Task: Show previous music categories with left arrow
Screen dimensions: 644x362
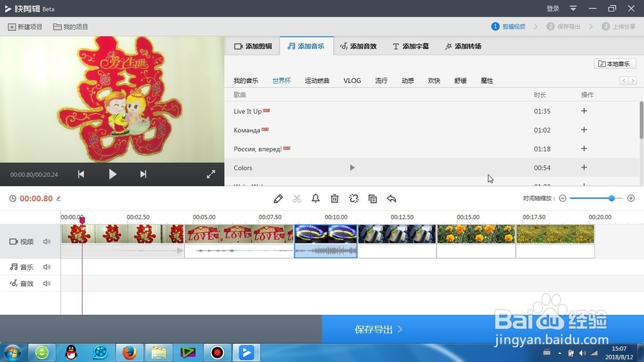Action: click(x=624, y=81)
